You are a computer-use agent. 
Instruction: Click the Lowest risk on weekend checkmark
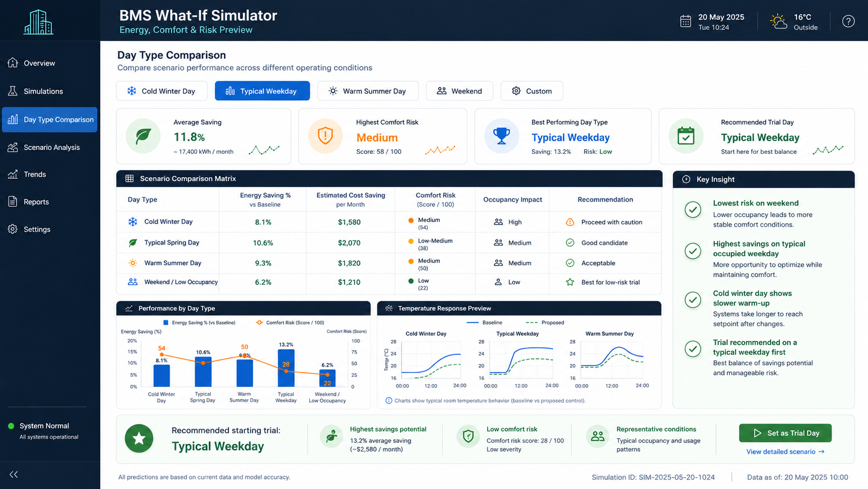[693, 210]
